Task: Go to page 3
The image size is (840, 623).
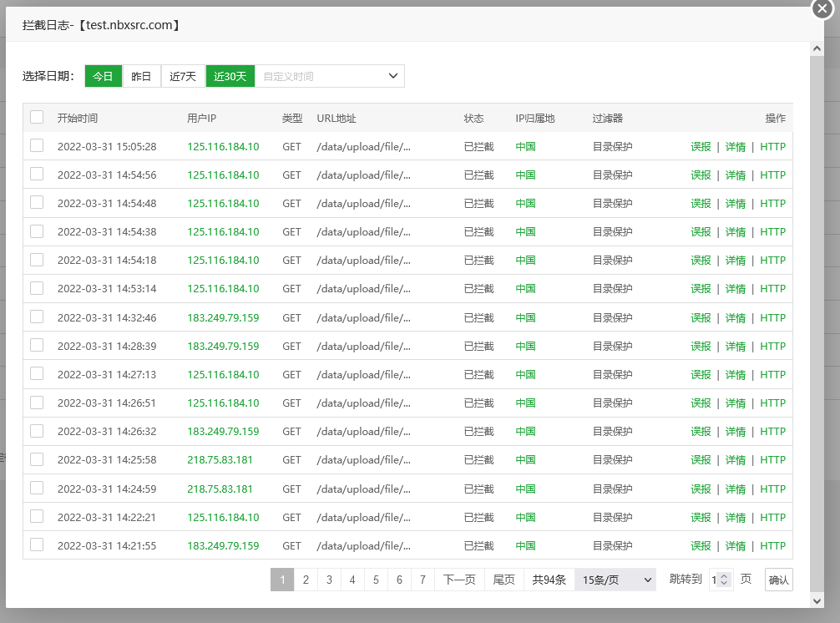Action: click(330, 580)
